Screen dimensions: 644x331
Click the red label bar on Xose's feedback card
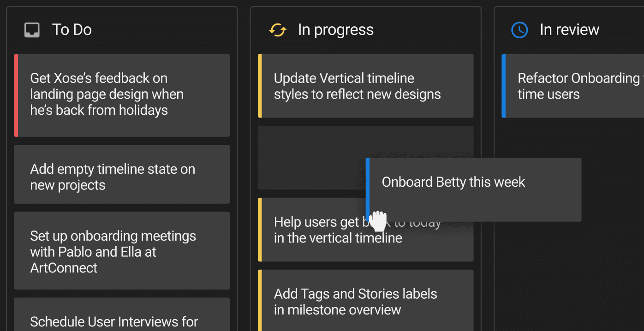(x=16, y=95)
